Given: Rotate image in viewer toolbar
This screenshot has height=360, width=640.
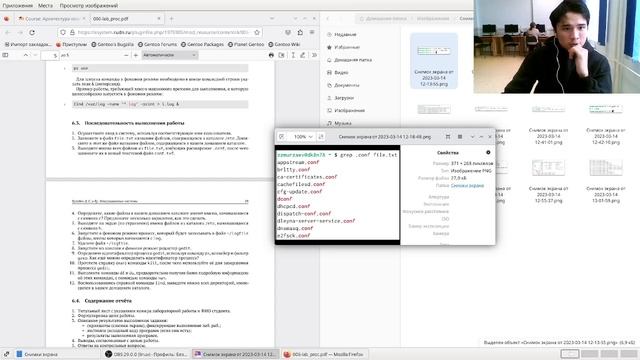Looking at the screenshot, I should click(x=321, y=137).
